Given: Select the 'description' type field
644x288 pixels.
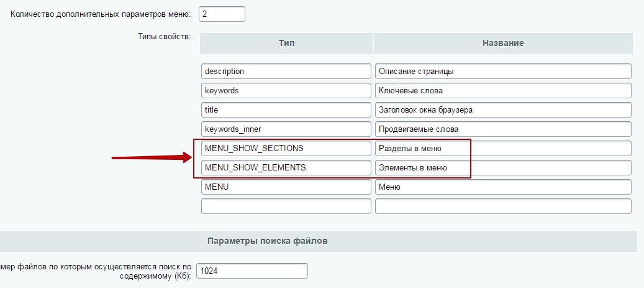Looking at the screenshot, I should (x=286, y=72).
